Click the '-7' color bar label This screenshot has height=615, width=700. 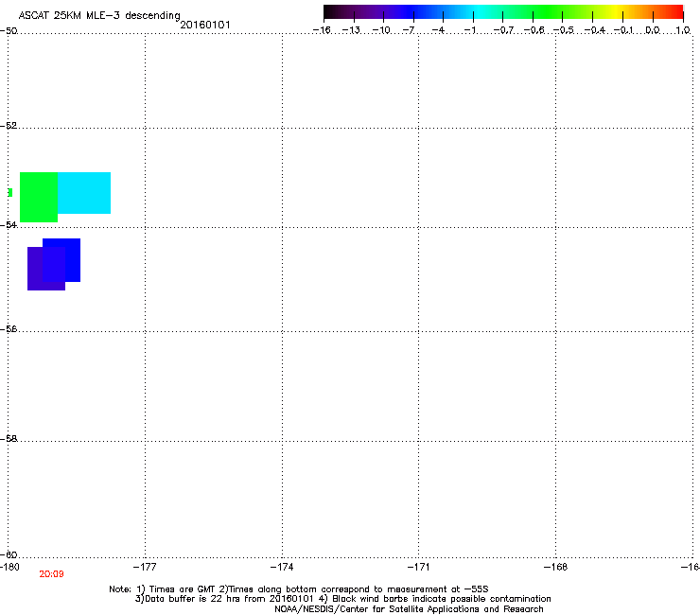409,30
